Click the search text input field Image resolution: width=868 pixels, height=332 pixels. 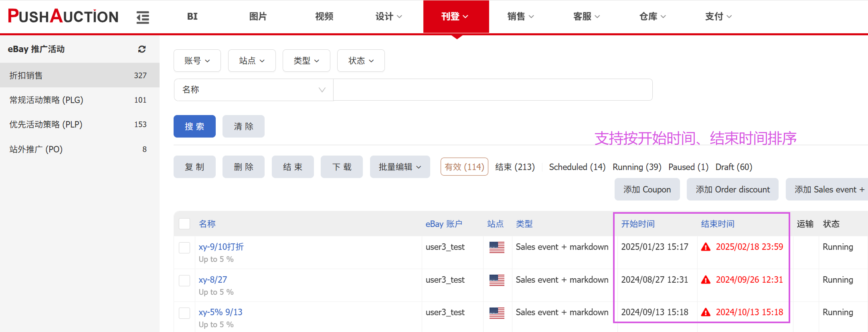(x=492, y=90)
